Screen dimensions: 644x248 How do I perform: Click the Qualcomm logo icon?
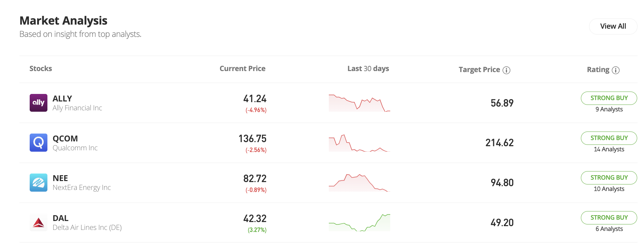pyautogui.click(x=38, y=142)
